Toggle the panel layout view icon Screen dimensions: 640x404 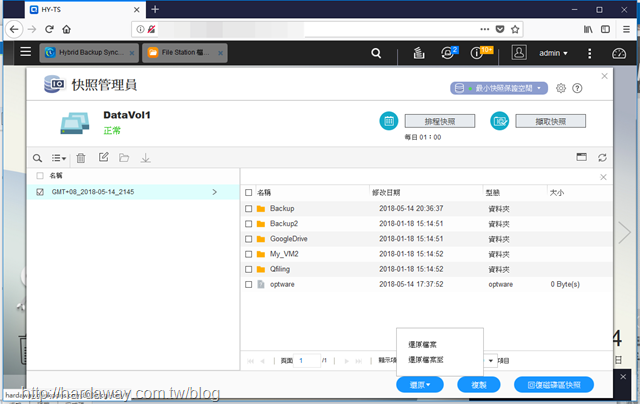[582, 157]
